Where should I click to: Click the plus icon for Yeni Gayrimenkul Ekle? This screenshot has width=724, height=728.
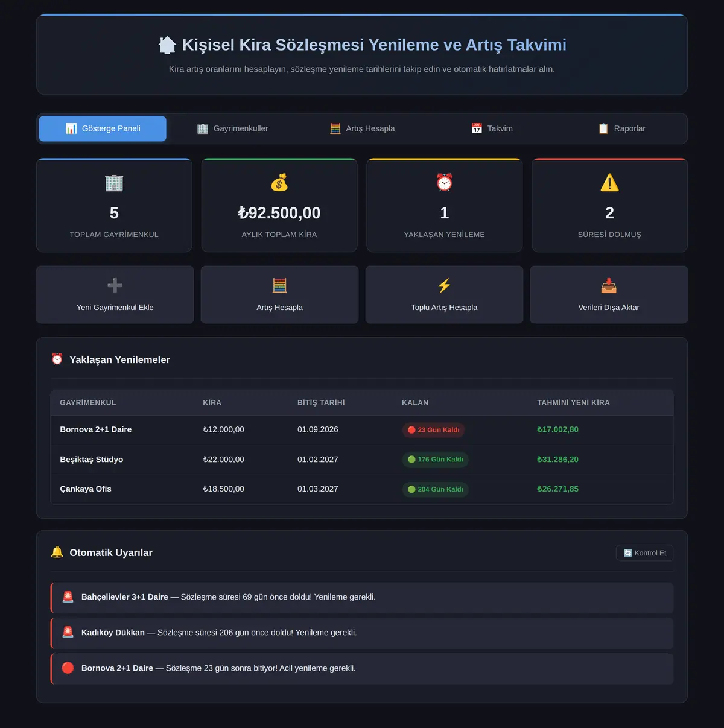115,285
